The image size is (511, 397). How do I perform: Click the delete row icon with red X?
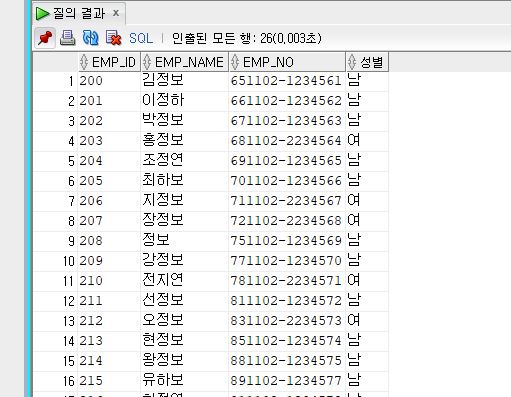coord(113,38)
